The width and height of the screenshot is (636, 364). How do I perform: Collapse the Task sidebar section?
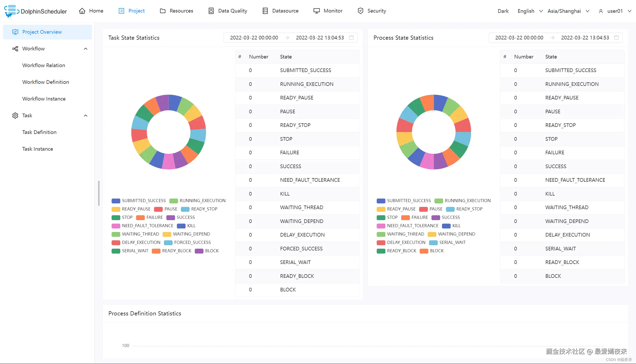click(85, 115)
